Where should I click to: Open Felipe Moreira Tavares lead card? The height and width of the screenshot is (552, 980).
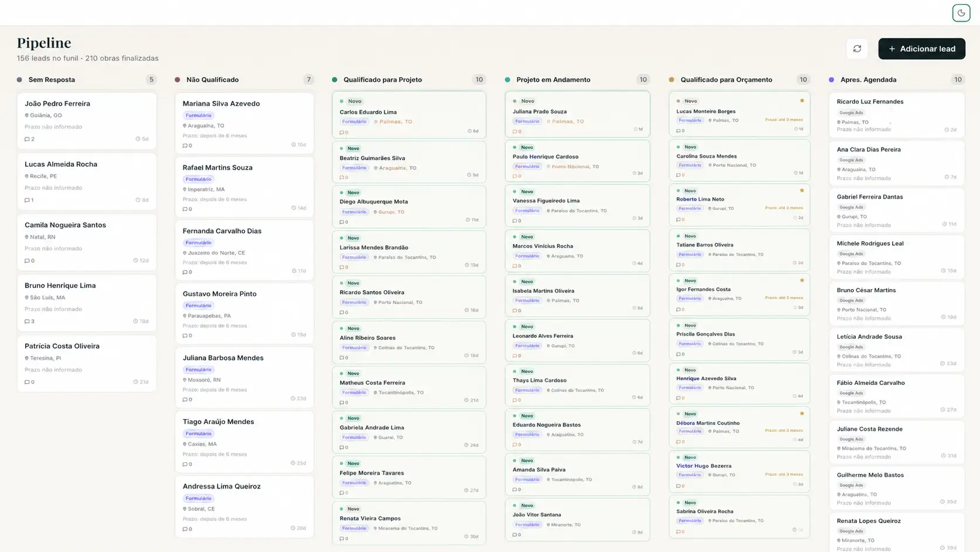click(x=409, y=477)
